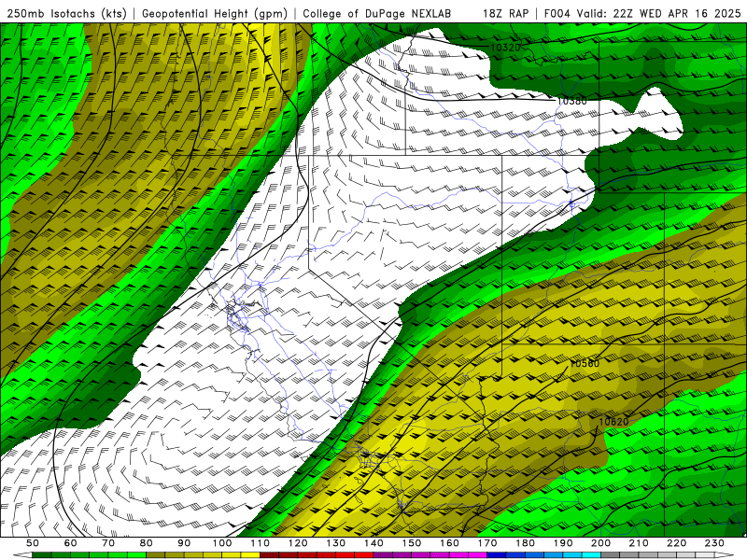Click the 230 tick label on color scale
Viewport: 747px width, 560px height.
tap(714, 543)
